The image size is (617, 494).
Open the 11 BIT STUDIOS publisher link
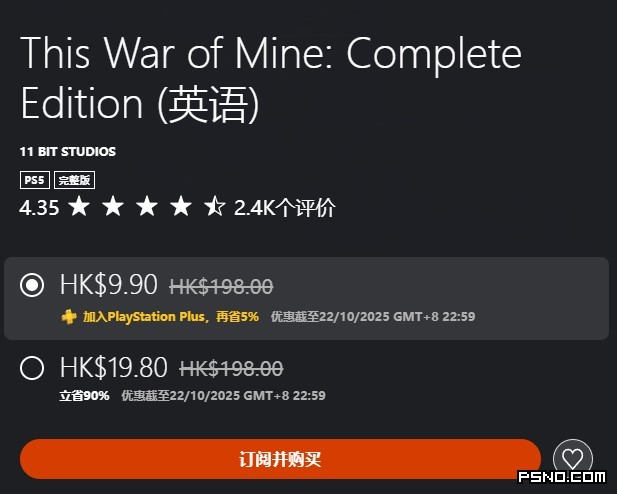68,152
